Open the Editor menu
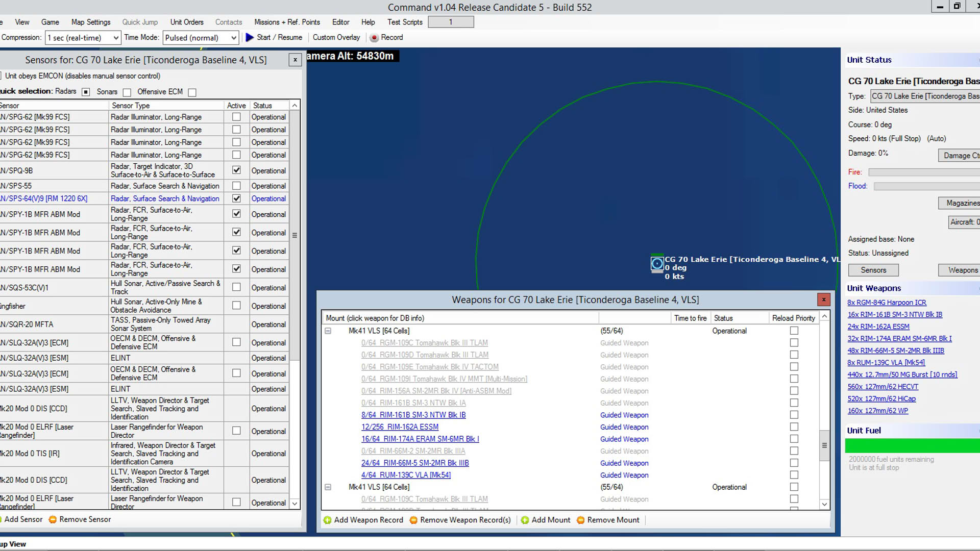The image size is (980, 551). pos(340,22)
